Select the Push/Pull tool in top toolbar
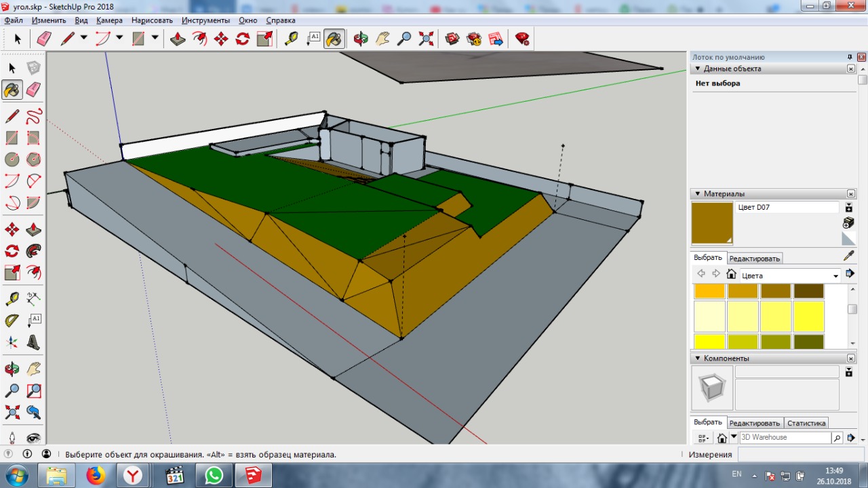Image resolution: width=868 pixels, height=488 pixels. click(x=178, y=39)
